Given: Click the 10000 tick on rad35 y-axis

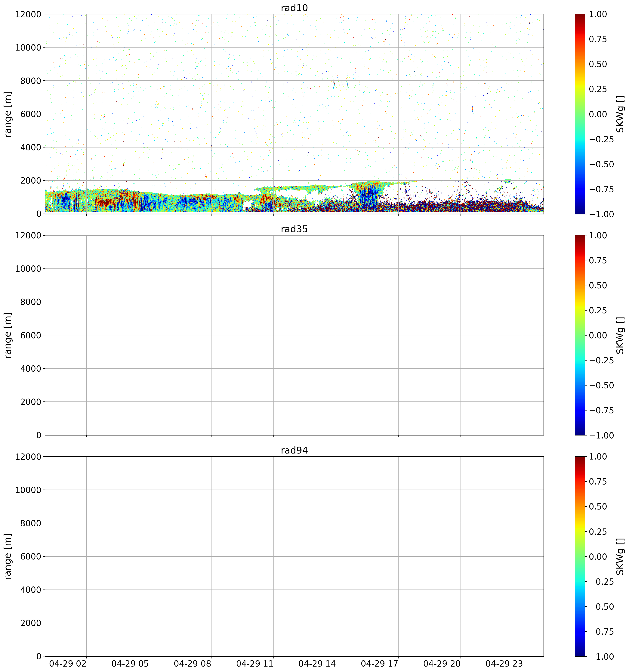Looking at the screenshot, I should pyautogui.click(x=28, y=269).
